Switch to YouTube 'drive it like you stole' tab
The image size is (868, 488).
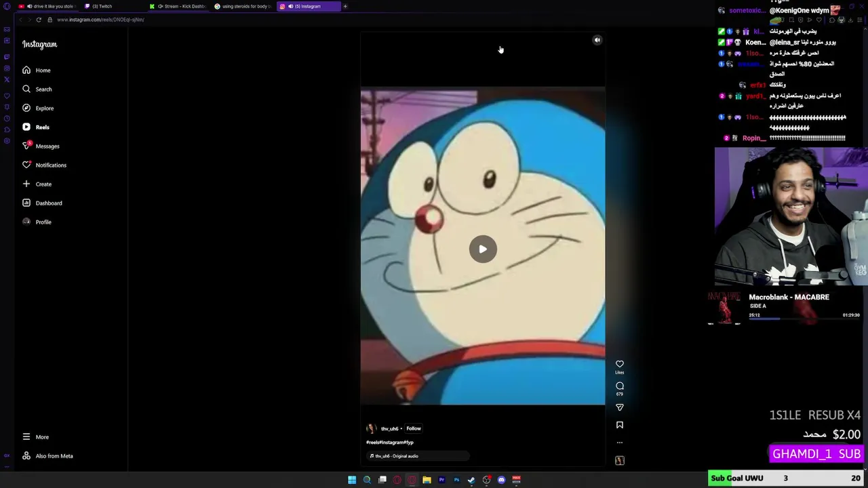(47, 6)
